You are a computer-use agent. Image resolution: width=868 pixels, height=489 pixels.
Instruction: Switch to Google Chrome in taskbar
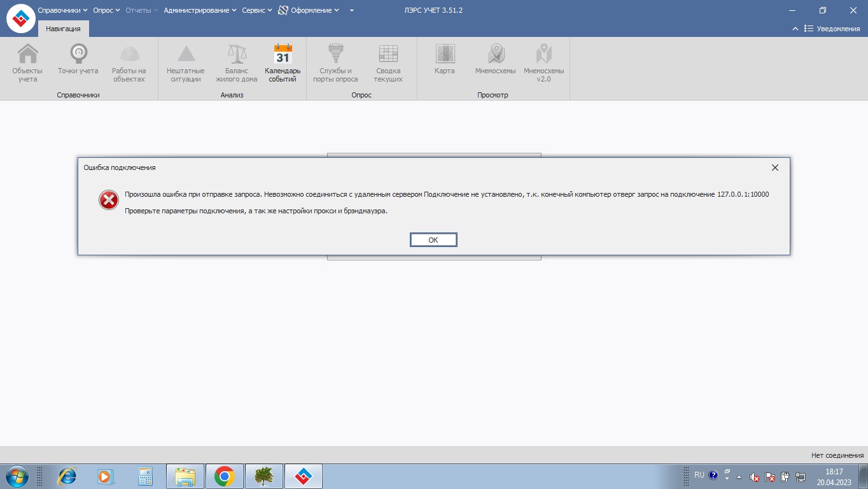pyautogui.click(x=224, y=476)
